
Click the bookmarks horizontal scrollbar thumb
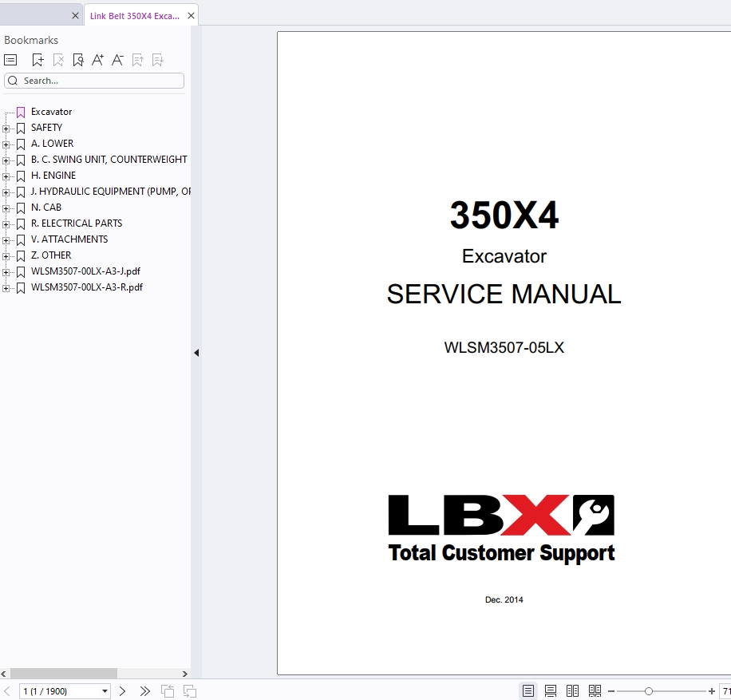point(64,674)
